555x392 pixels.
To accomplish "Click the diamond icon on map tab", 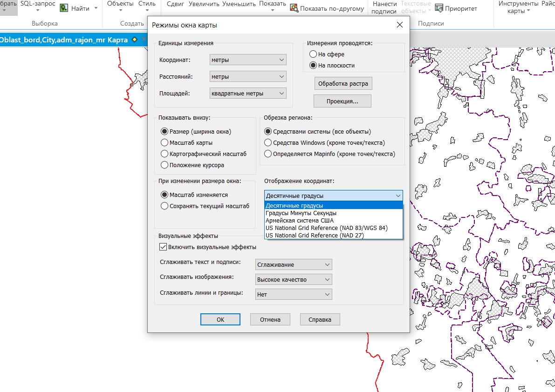I will tap(135, 40).
